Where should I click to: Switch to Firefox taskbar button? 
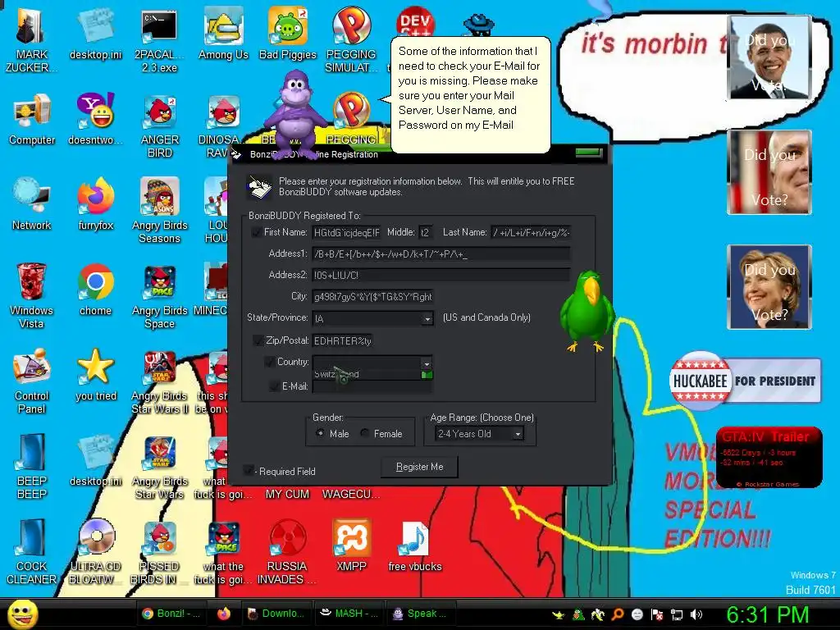pyautogui.click(x=224, y=614)
